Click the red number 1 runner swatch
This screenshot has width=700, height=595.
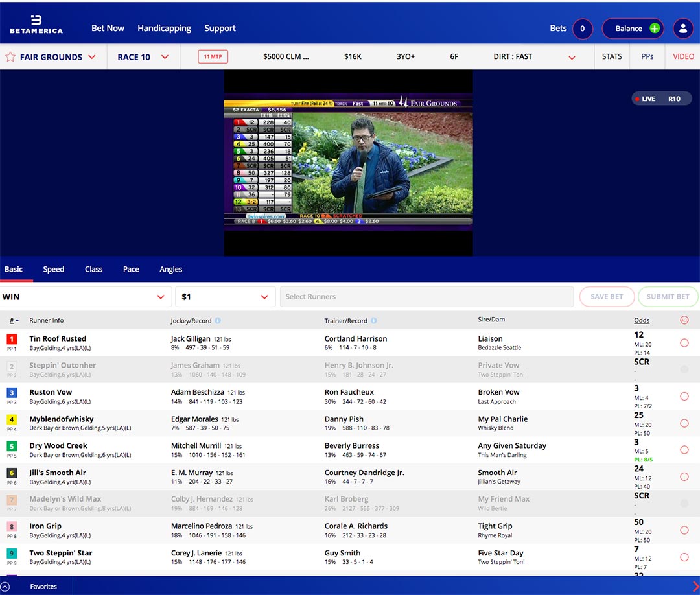(12, 339)
